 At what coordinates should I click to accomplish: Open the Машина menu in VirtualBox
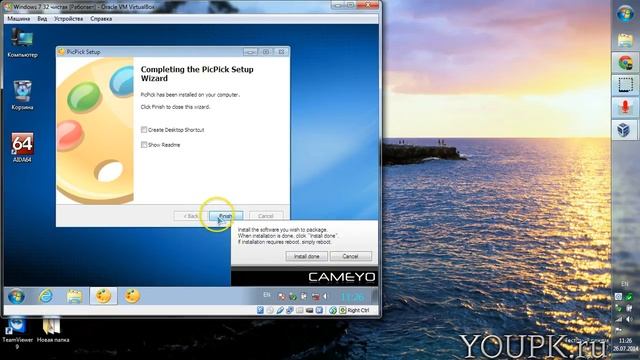(19, 19)
